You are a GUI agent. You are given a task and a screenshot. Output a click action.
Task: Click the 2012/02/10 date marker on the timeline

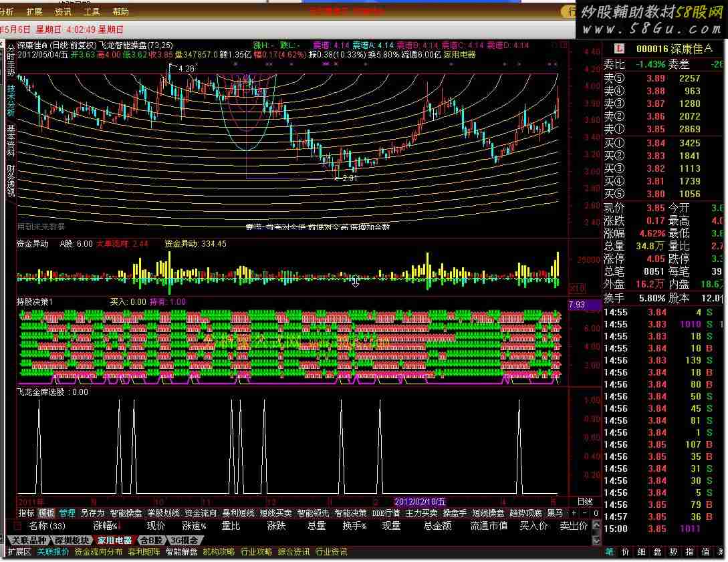(x=420, y=501)
